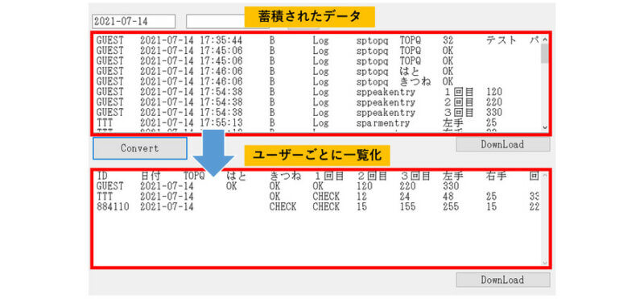Image resolution: width=644 pixels, height=299 pixels.
Task: Click the DownLoad button under the upper log box
Action: point(502,145)
